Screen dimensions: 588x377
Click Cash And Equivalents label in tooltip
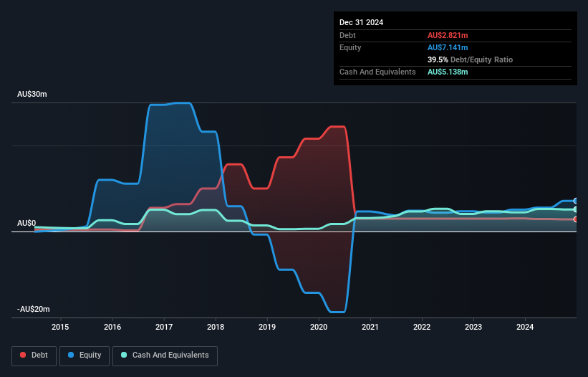point(377,72)
